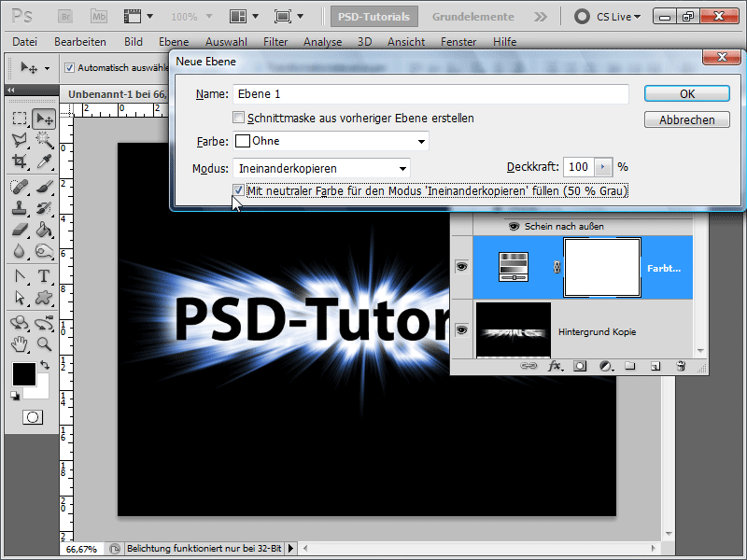Viewport: 747px width, 560px height.
Task: Select the Custom Shape tool
Action: click(44, 298)
